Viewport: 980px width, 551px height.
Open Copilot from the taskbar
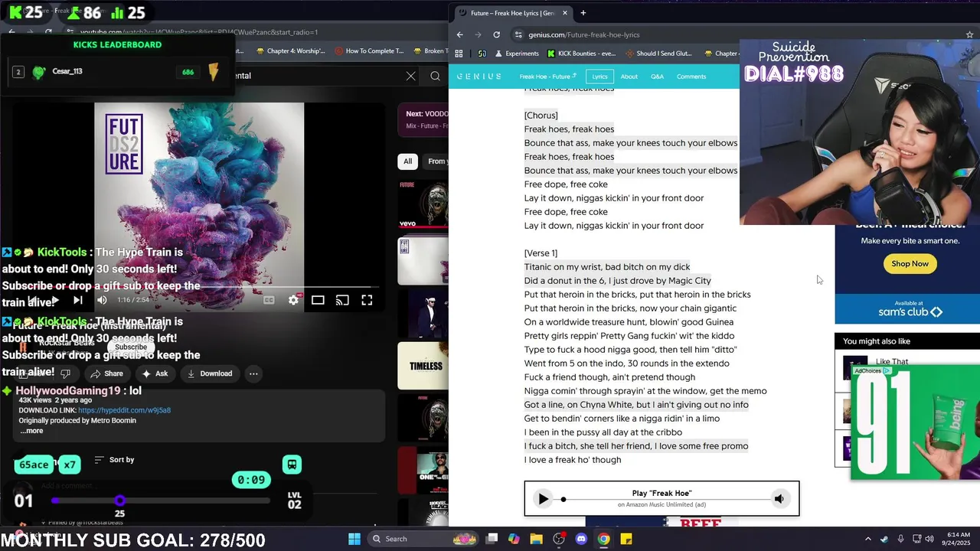(514, 539)
